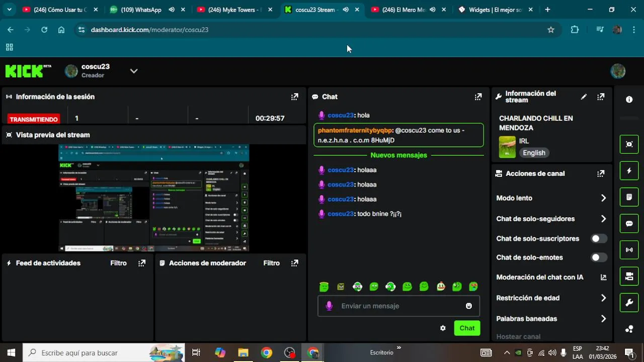Viewport: 644px width, 362px height.
Task: Click the lightning bolt sidebar icon
Action: [629, 171]
